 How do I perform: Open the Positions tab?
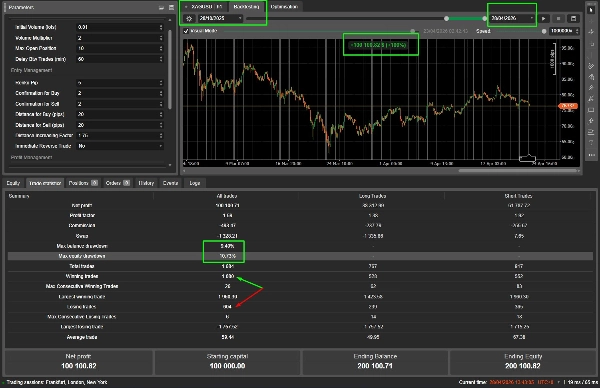pyautogui.click(x=83, y=183)
